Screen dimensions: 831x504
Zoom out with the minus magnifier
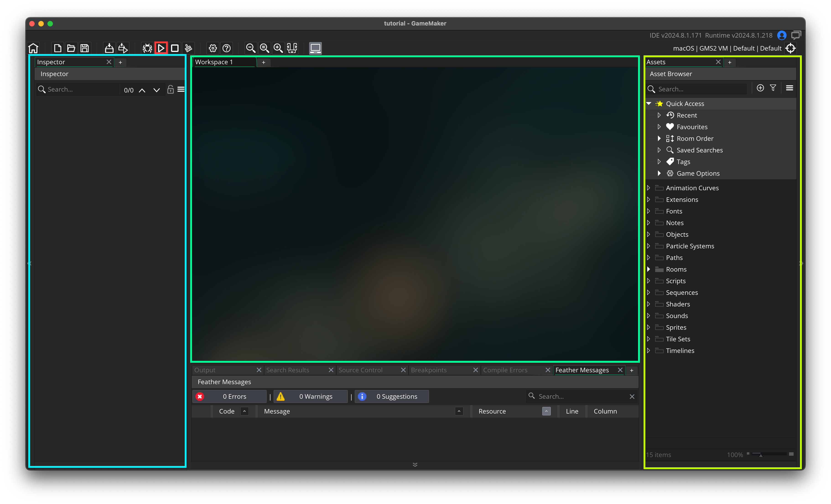(251, 48)
